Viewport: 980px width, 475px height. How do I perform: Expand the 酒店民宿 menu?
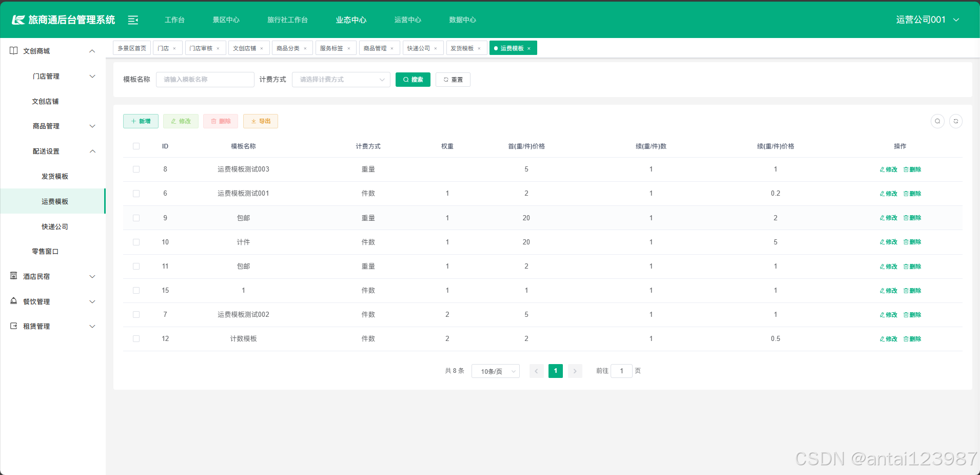tap(92, 276)
